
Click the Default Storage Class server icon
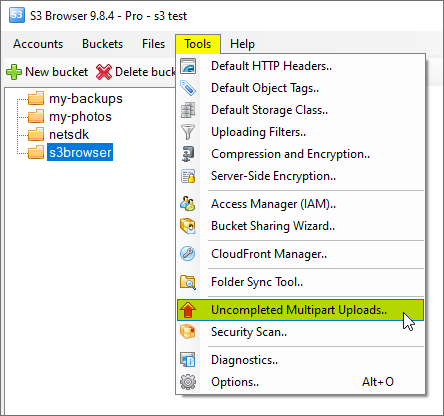pyautogui.click(x=188, y=110)
